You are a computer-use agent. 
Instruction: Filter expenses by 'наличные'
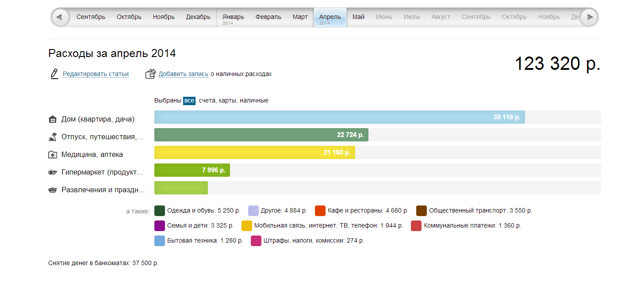(254, 101)
